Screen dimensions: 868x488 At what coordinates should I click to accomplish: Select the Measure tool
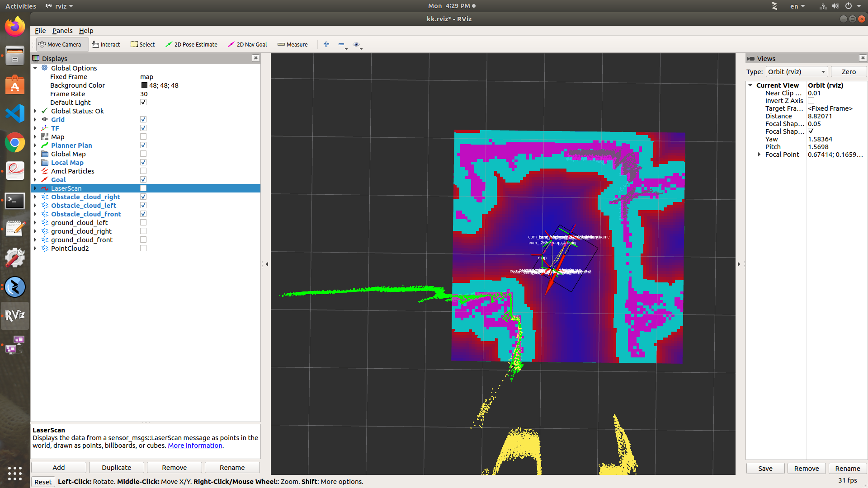click(292, 44)
